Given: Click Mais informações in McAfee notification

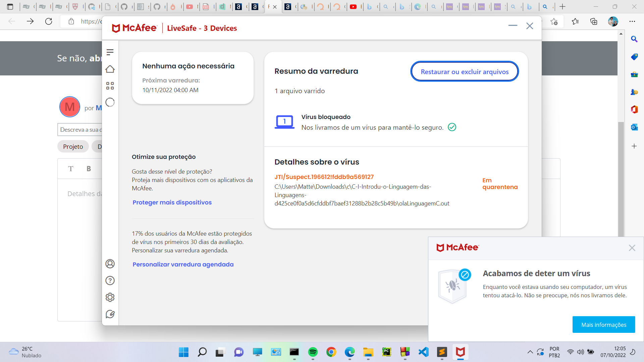Looking at the screenshot, I should pos(604,324).
